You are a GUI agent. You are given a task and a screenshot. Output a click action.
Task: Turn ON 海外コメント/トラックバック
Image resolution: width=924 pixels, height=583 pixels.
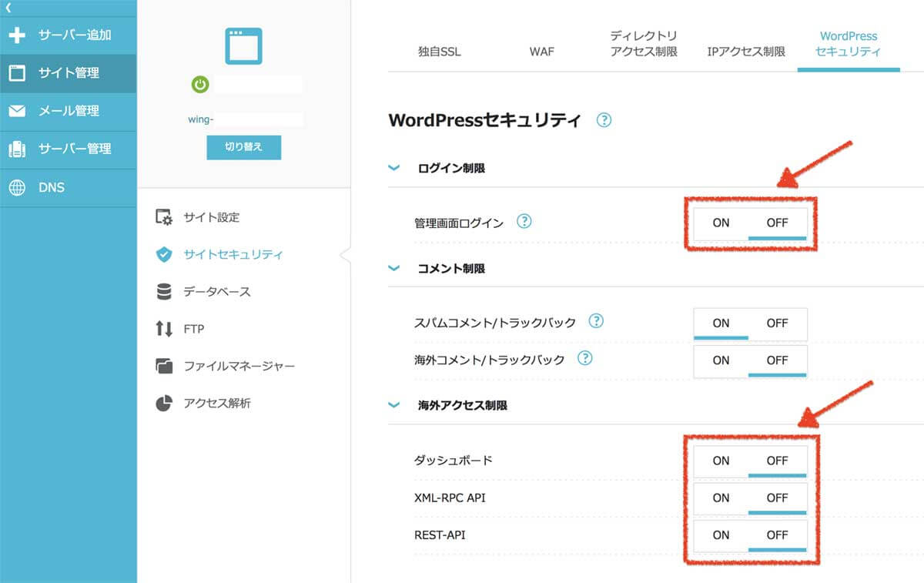pyautogui.click(x=721, y=360)
